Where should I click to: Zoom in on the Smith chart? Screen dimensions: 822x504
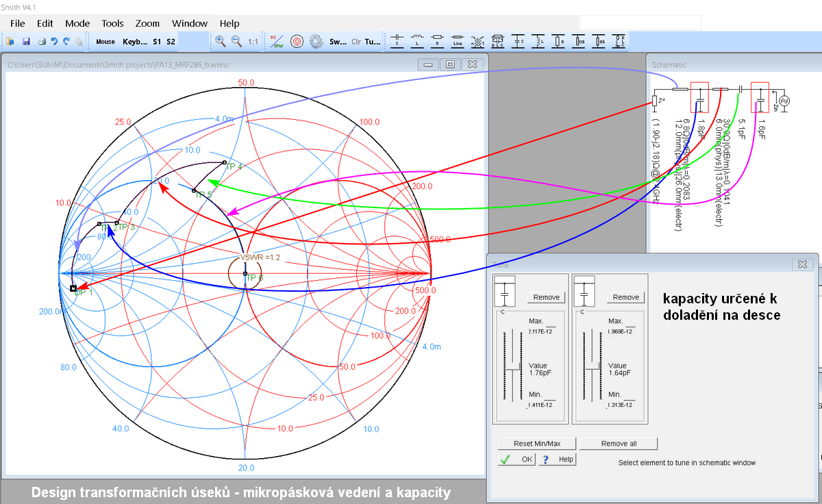[219, 41]
